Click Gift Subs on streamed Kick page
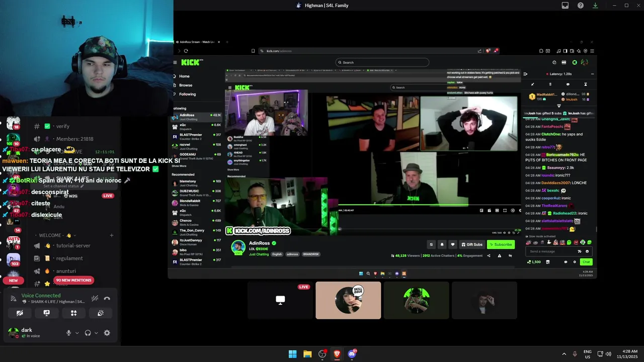 (x=472, y=244)
